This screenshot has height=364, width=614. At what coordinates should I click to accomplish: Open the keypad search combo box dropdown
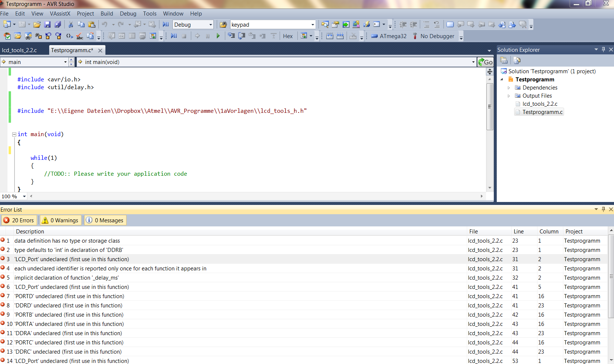tap(313, 25)
